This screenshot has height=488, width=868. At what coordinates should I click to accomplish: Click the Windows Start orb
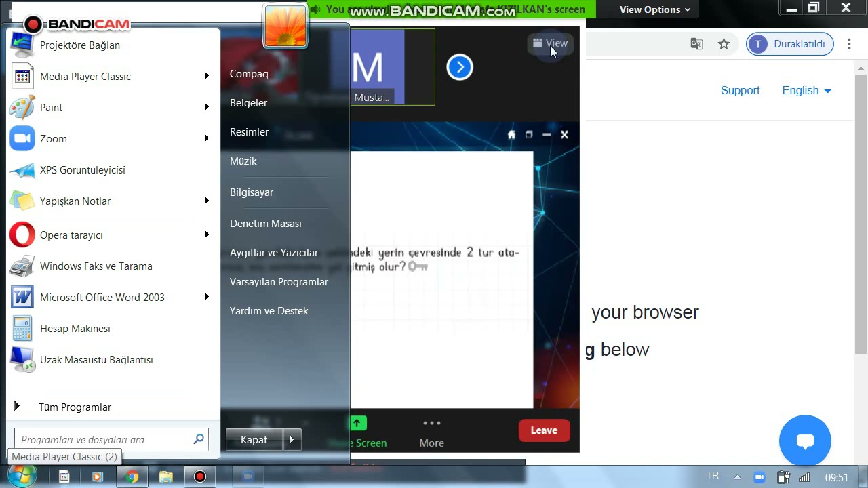point(22,476)
